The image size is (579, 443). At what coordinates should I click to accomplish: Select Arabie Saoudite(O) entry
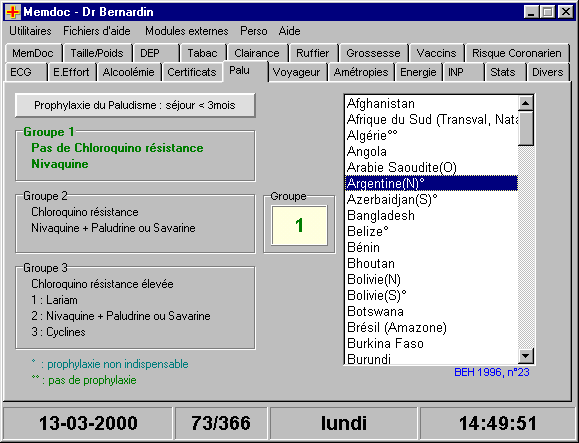(431, 167)
